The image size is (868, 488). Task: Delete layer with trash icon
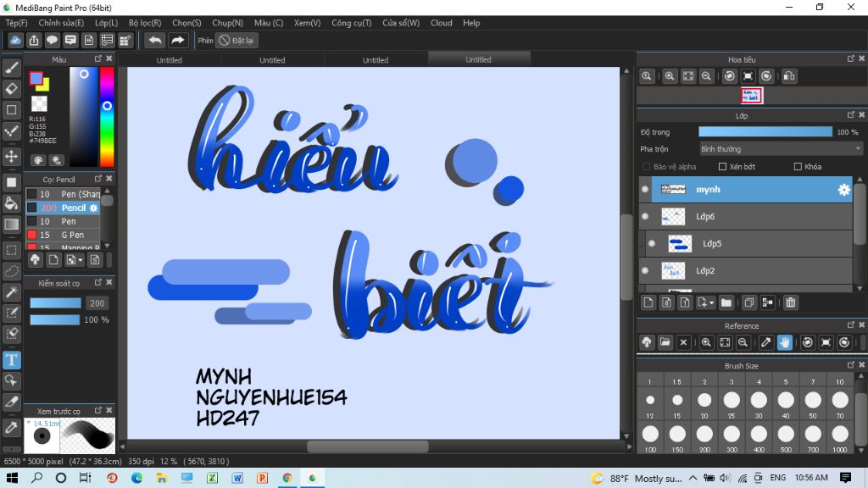tap(791, 302)
